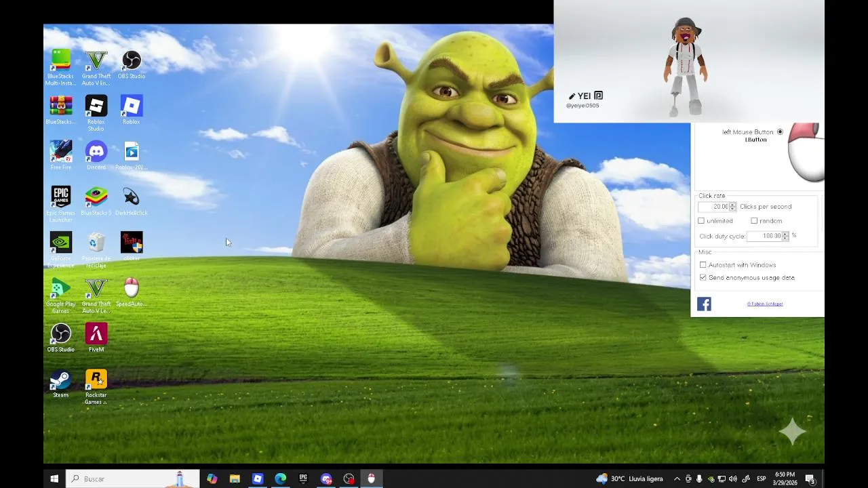Switch to OBS Studio on the taskbar
This screenshot has width=868, height=488.
click(349, 479)
